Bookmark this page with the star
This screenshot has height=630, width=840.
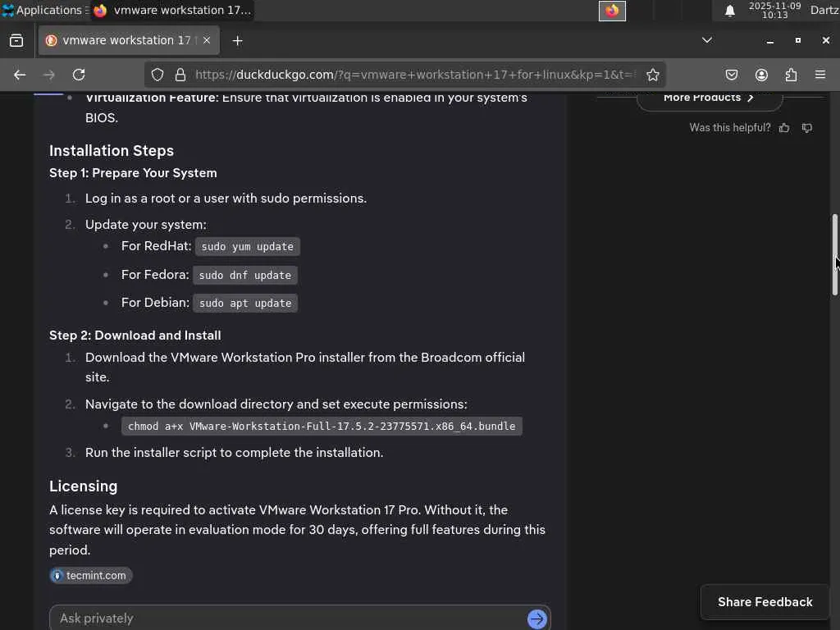point(652,75)
